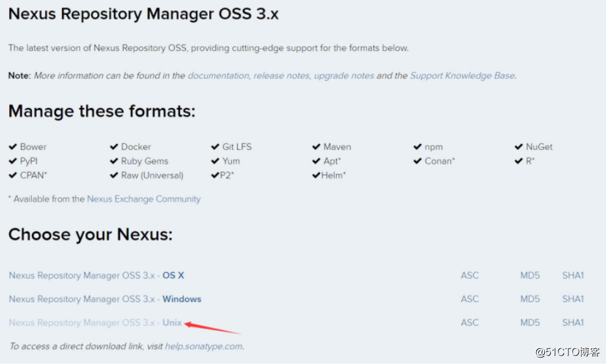Viewport: 606px width, 364px height.
Task: Click the 'NuGet' format text
Action: pyautogui.click(x=539, y=147)
